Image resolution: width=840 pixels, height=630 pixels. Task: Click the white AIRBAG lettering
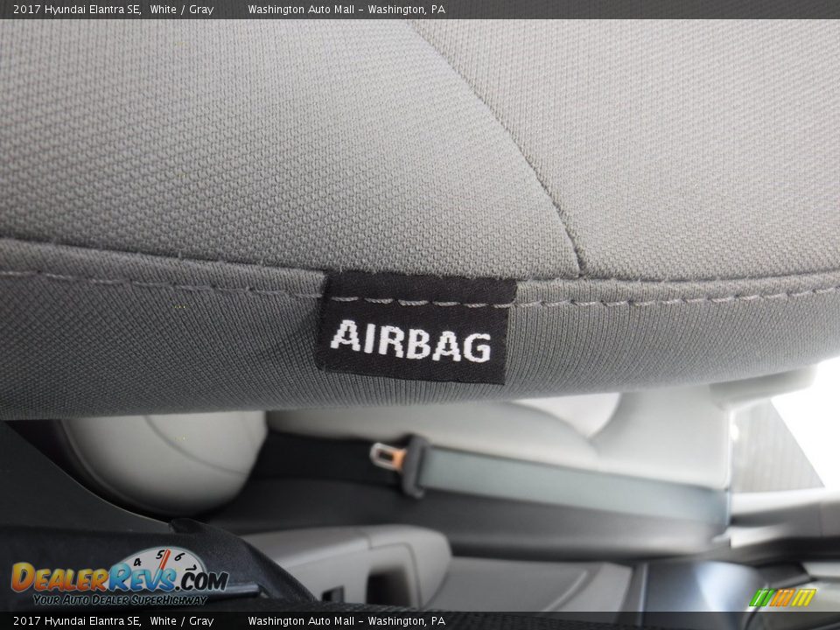[410, 340]
